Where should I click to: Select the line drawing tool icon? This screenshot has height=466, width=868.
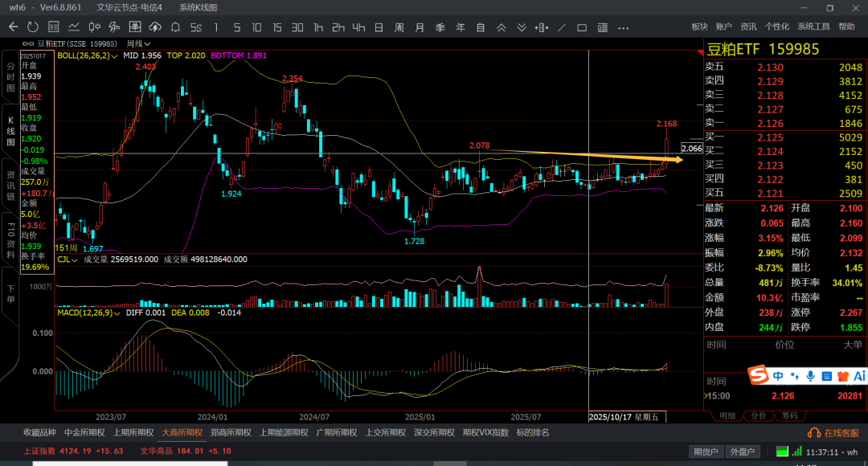pyautogui.click(x=562, y=27)
